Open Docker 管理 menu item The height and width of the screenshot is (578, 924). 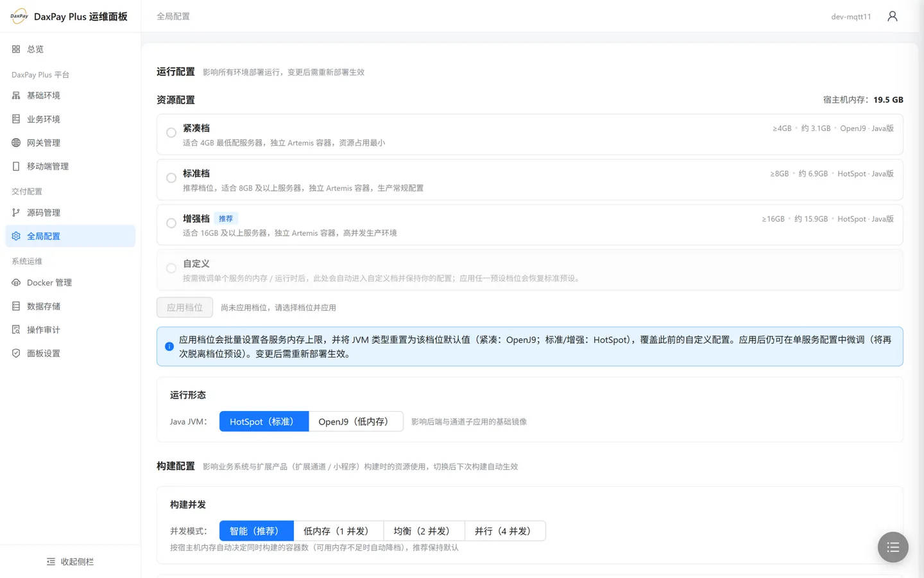coord(71,283)
